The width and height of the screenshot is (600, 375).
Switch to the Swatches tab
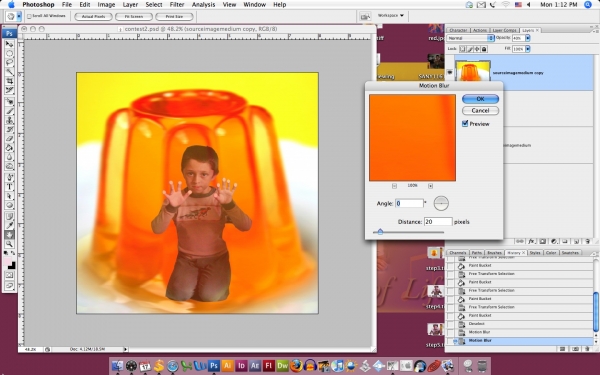click(570, 253)
